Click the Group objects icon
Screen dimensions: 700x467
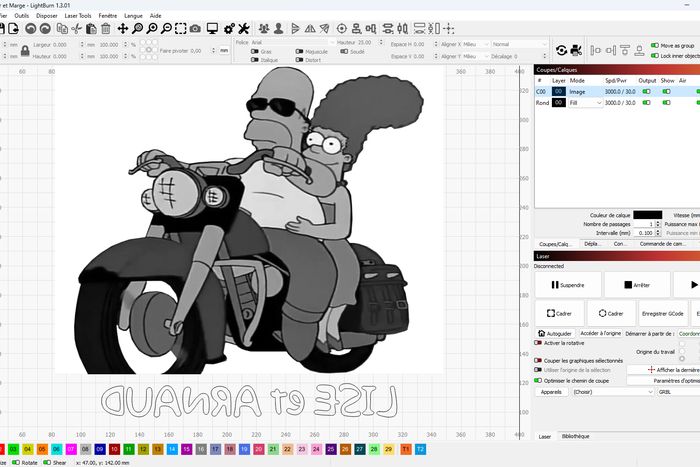(264, 29)
